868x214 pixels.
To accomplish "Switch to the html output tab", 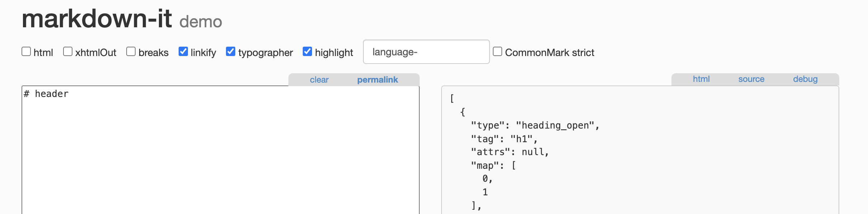I will [x=701, y=79].
